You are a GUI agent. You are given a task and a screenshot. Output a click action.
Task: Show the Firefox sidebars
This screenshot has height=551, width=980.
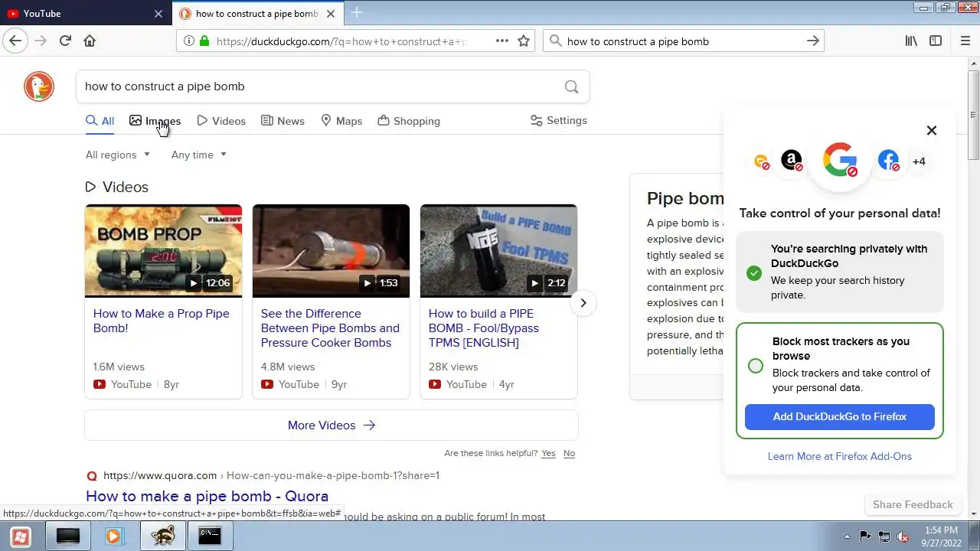[936, 41]
